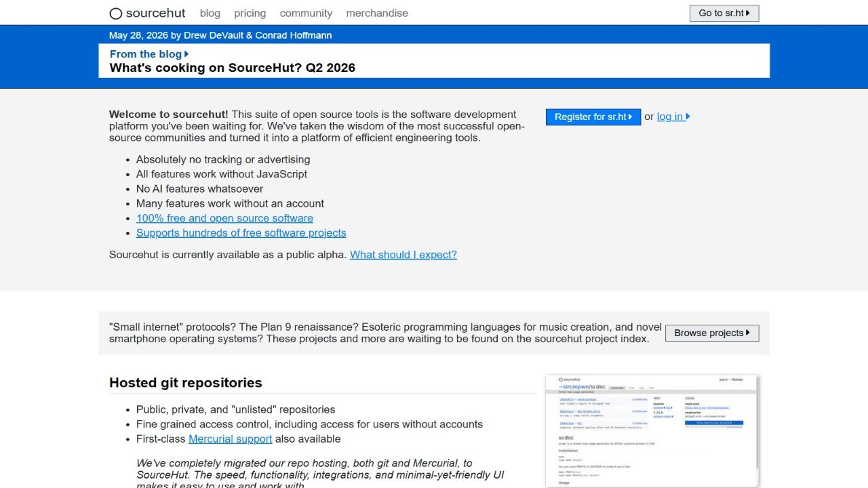Screen dimensions: 868x488
Task: Click the Browse projects button
Action: (712, 333)
